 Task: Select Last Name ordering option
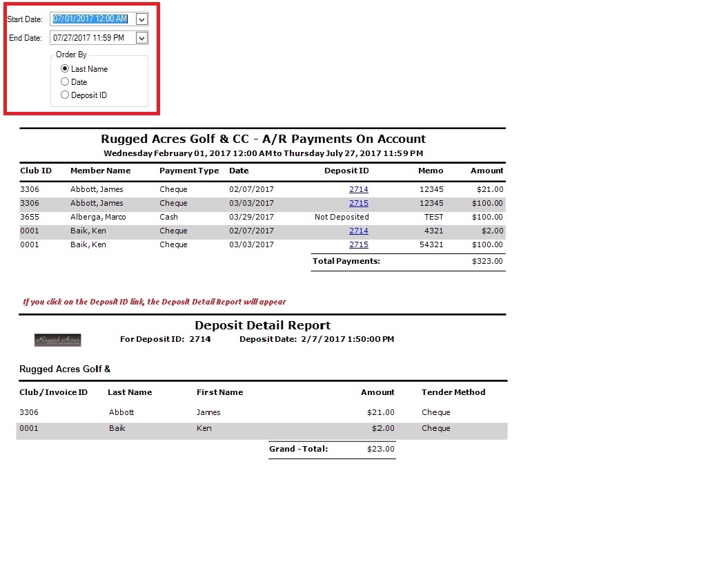coord(65,69)
